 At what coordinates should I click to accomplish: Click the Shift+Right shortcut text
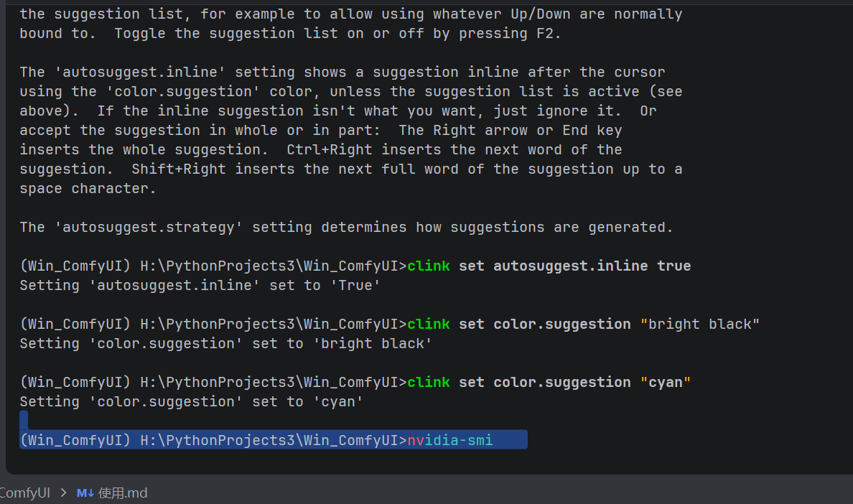(179, 169)
